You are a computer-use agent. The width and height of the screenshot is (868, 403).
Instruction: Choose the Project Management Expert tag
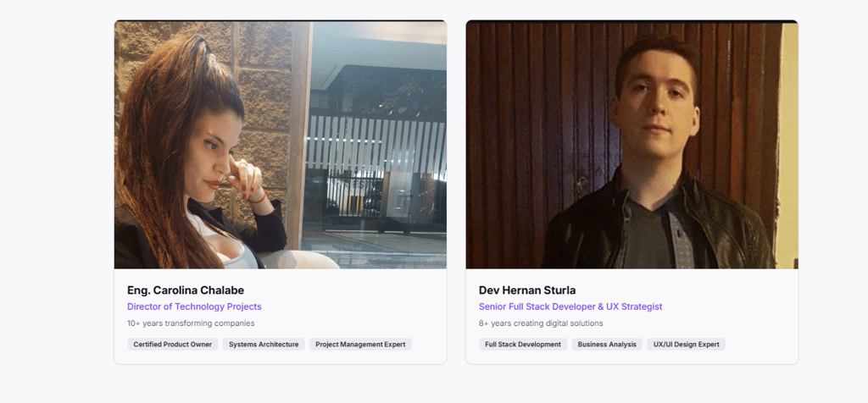tap(360, 345)
